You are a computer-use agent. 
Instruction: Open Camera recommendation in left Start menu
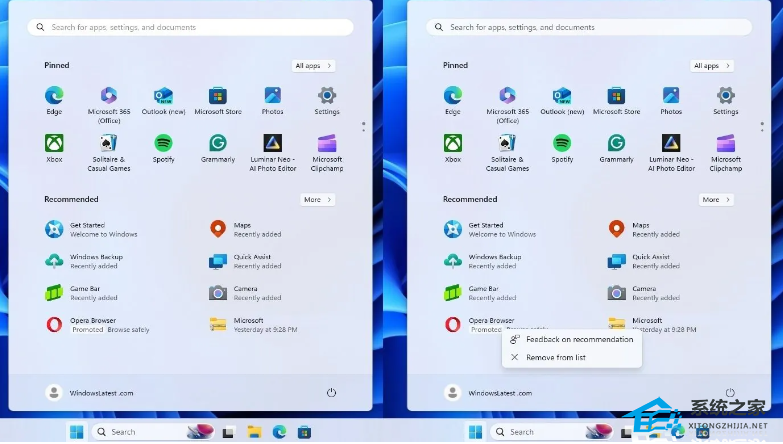click(x=245, y=293)
